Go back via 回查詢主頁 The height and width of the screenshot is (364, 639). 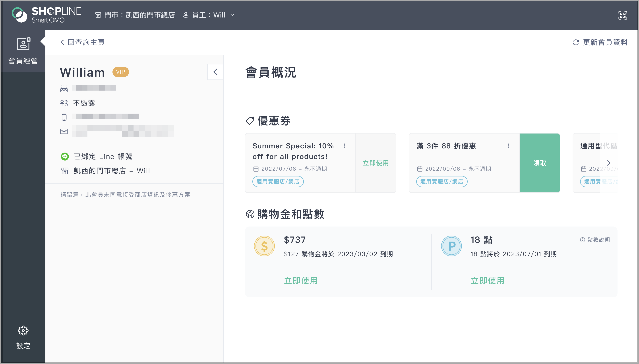(x=82, y=42)
